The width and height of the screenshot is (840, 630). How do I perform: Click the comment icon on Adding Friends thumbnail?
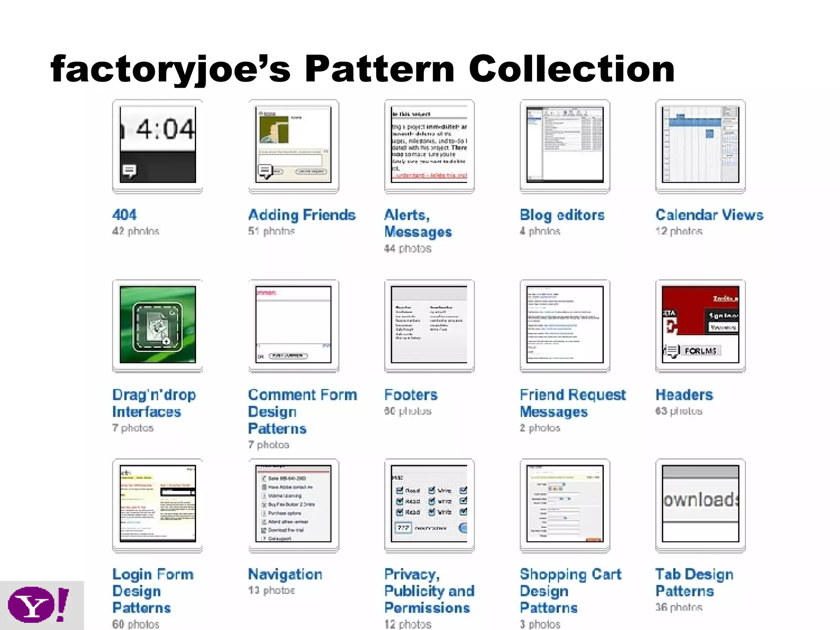pos(265,171)
